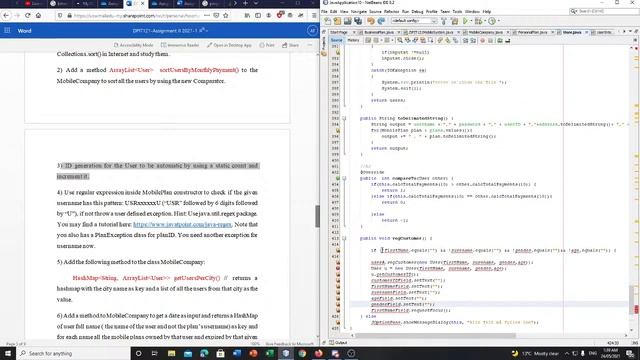Open Task View on taskbar

(154, 353)
